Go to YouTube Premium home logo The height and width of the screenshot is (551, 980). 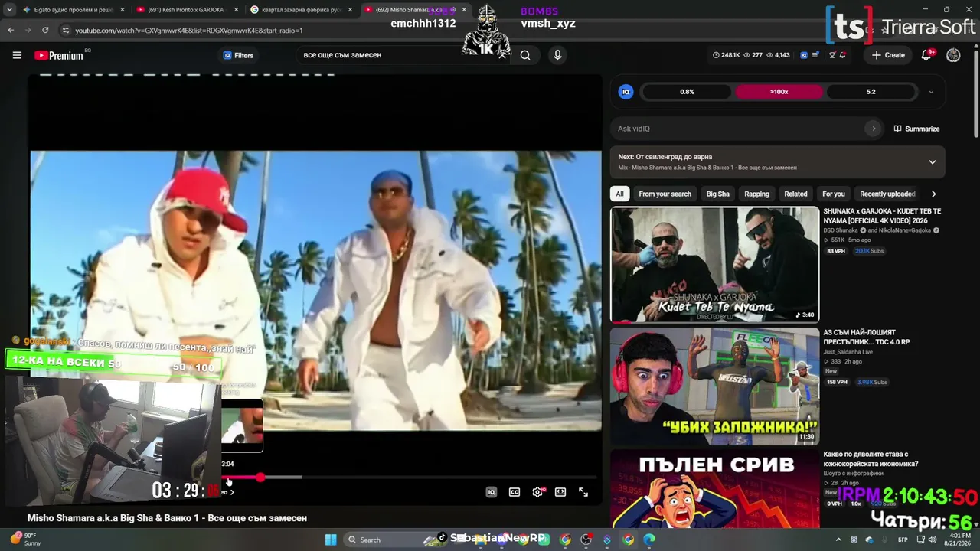pyautogui.click(x=59, y=55)
